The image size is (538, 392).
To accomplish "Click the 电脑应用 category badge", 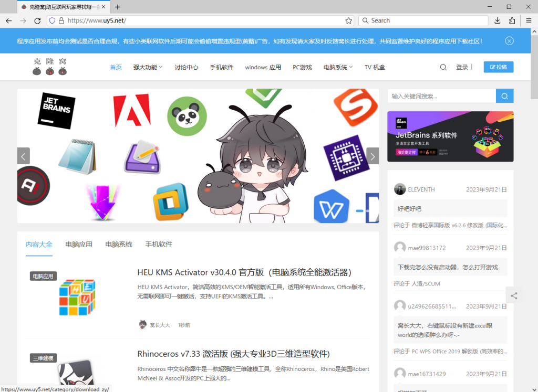I will pyautogui.click(x=43, y=276).
